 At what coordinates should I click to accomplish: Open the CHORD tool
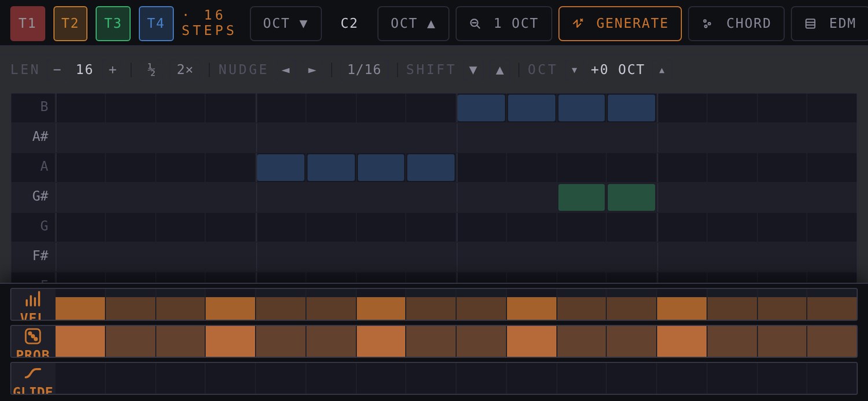[736, 24]
